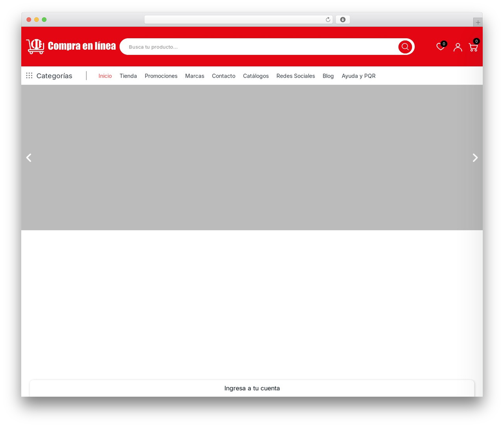
Task: Open the Promociones menu item
Action: point(161,76)
